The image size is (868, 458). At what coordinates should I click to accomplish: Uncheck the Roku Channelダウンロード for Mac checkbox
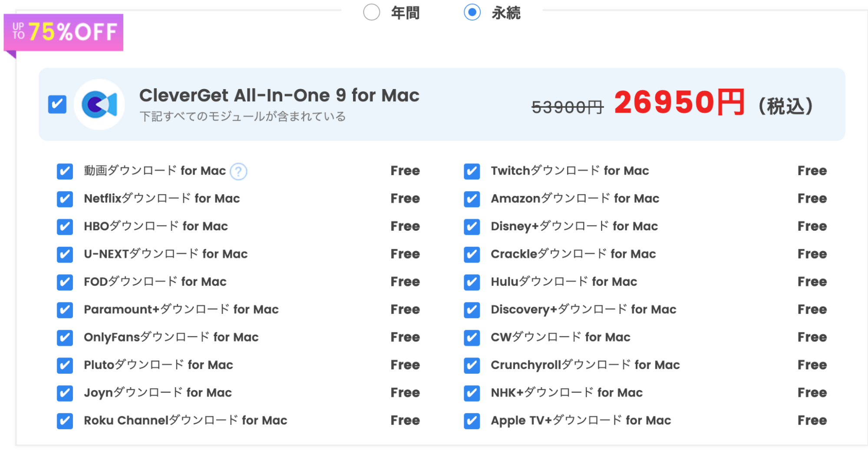[65, 421]
